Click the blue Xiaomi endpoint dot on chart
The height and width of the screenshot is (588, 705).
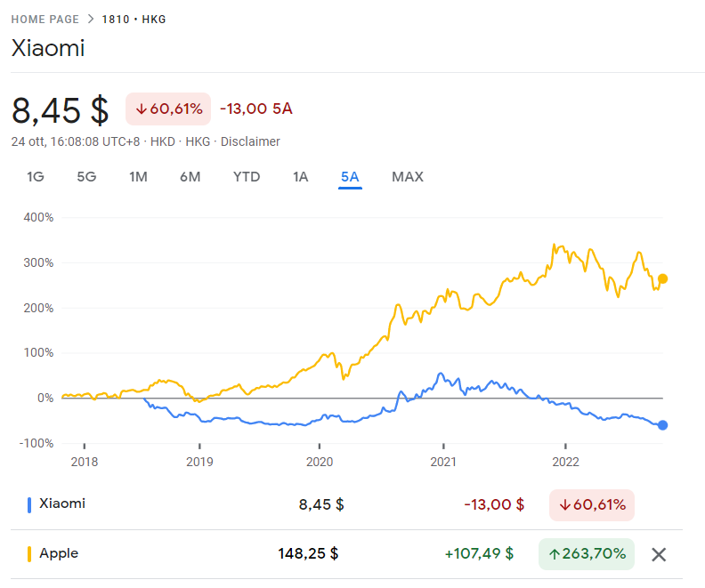tap(662, 425)
